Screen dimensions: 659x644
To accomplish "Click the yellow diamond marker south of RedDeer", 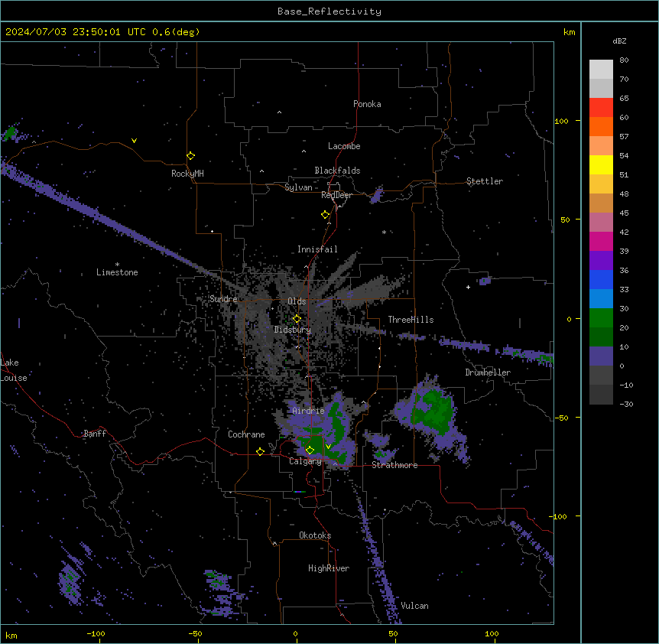I will point(326,215).
